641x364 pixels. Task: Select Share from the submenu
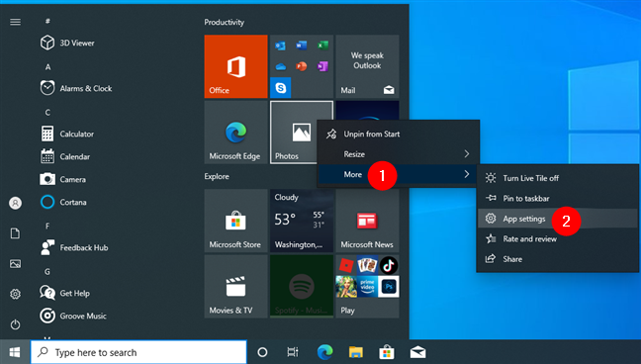[558, 259]
